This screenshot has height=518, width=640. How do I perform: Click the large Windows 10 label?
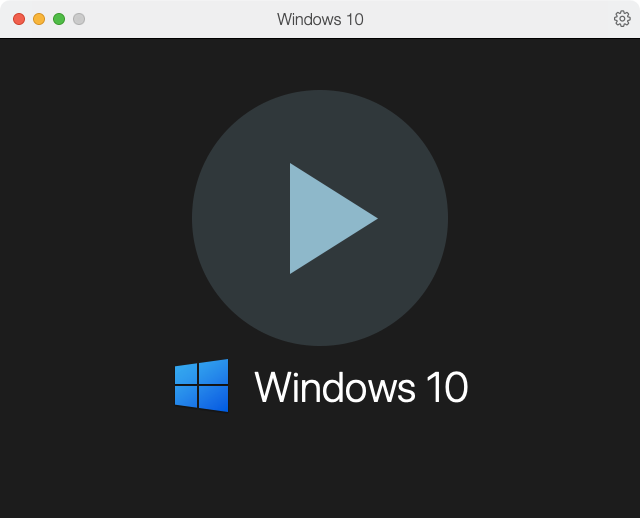coord(361,387)
